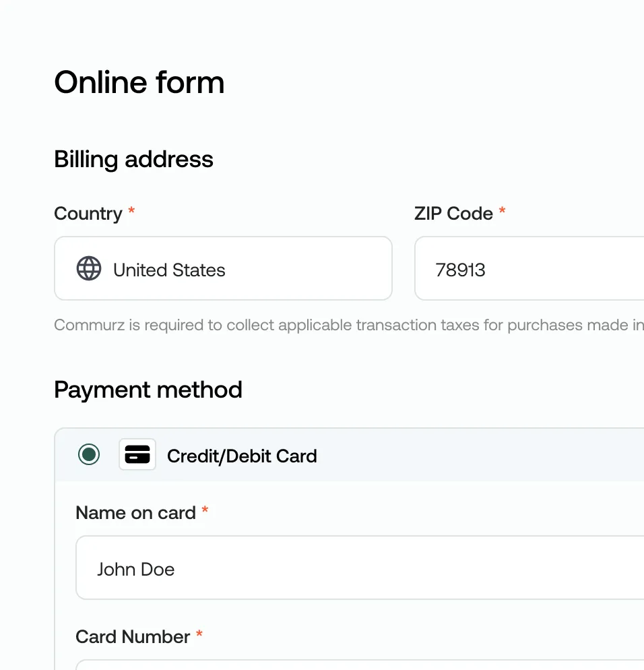Click the Name on card label
The height and width of the screenshot is (670, 644).
135,513
